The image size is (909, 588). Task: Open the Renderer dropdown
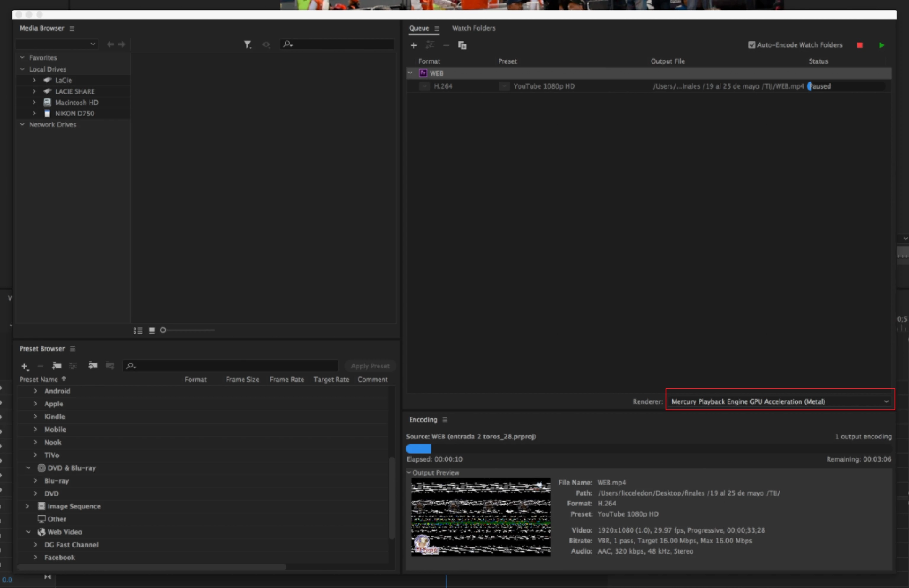click(779, 401)
